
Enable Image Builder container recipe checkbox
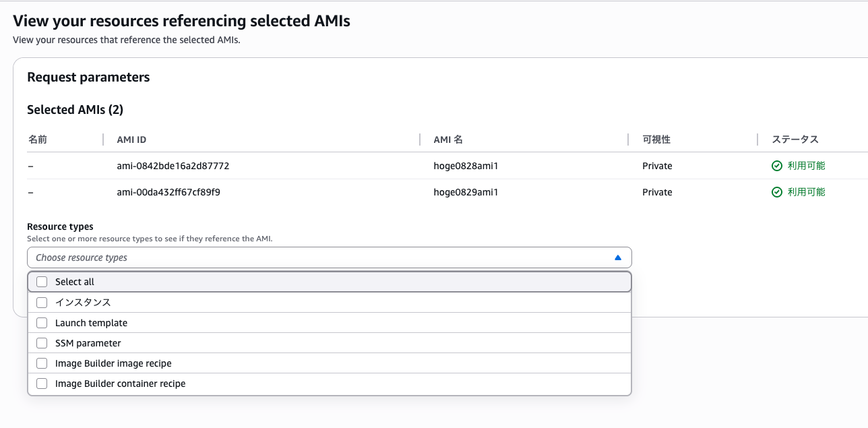(x=42, y=384)
